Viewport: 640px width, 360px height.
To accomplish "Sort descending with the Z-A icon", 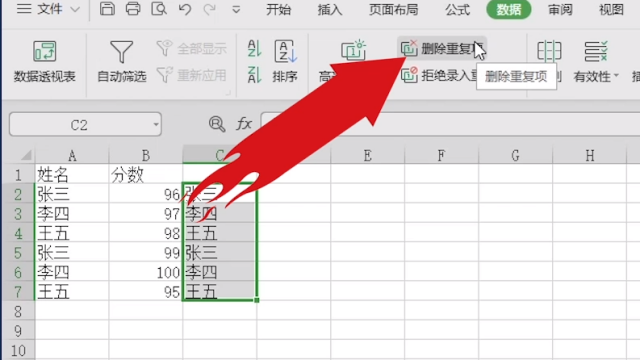I will click(x=254, y=75).
